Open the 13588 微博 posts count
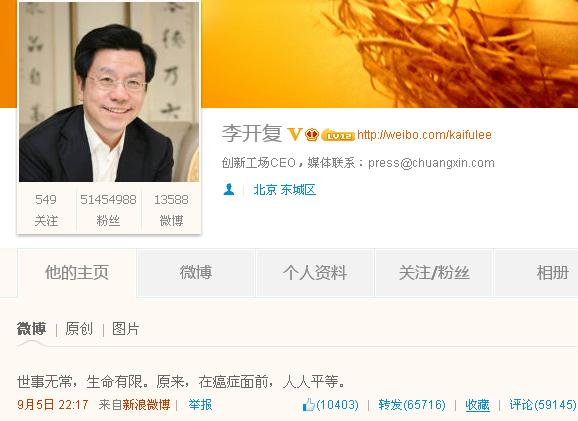This screenshot has height=421, width=578. click(x=171, y=210)
